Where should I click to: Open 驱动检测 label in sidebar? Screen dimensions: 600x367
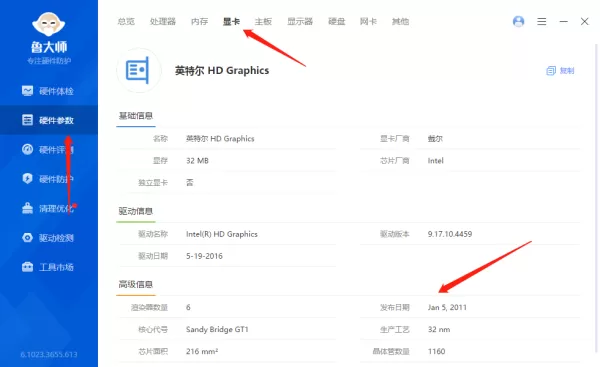[56, 238]
